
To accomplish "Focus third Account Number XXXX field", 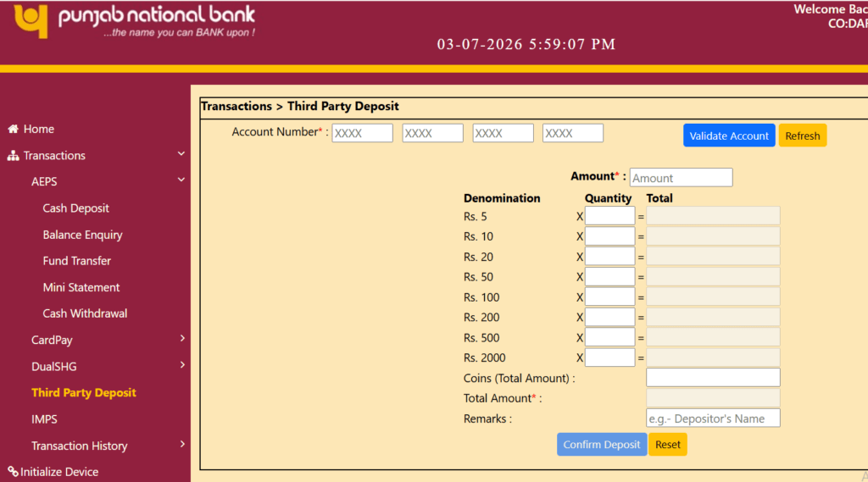I will point(503,133).
